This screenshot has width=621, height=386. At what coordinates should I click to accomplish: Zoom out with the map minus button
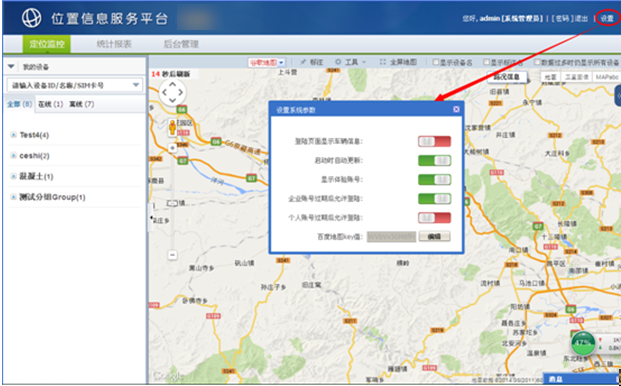click(172, 255)
